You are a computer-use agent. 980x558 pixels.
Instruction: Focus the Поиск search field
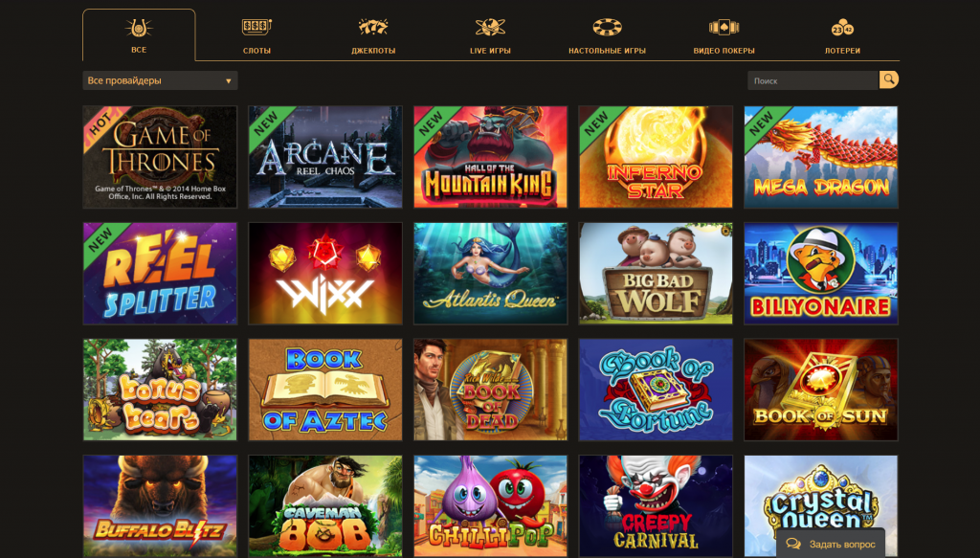tap(813, 80)
